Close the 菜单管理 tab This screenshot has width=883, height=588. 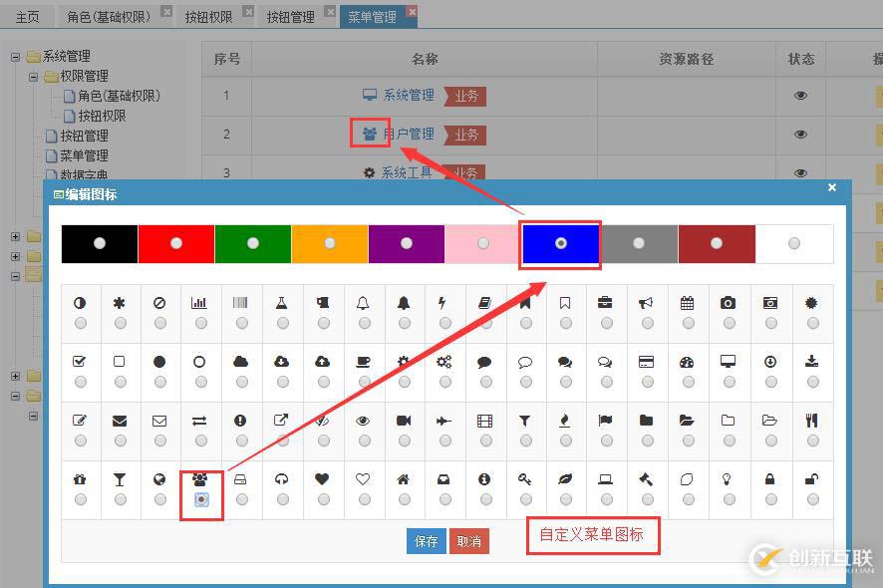coord(413,11)
